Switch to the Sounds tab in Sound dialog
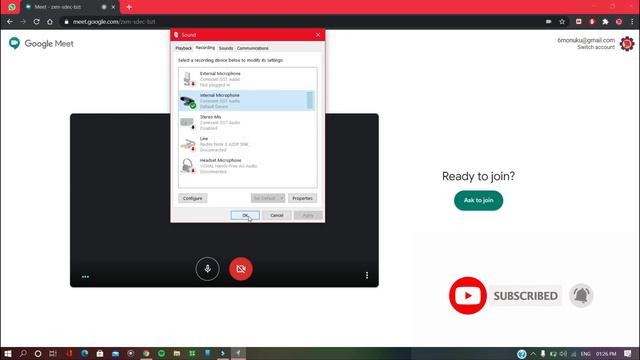 226,48
